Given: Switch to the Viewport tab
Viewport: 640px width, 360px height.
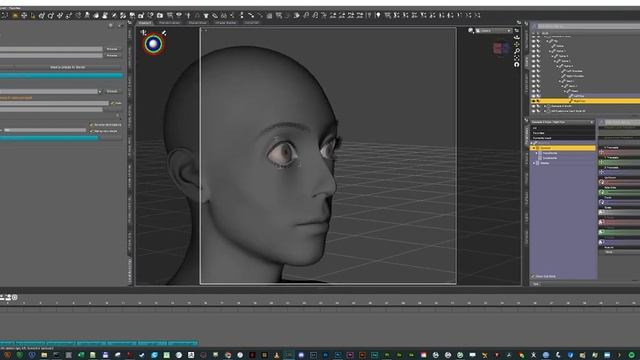Looking at the screenshot, I should [x=145, y=23].
